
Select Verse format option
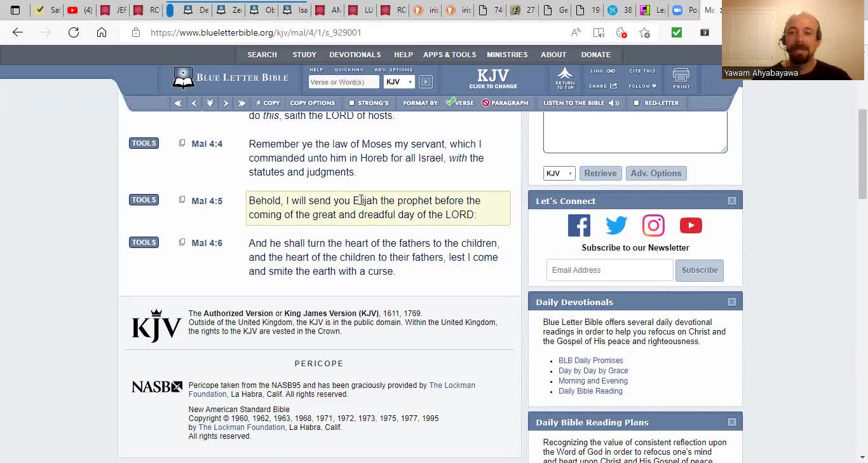tap(459, 102)
